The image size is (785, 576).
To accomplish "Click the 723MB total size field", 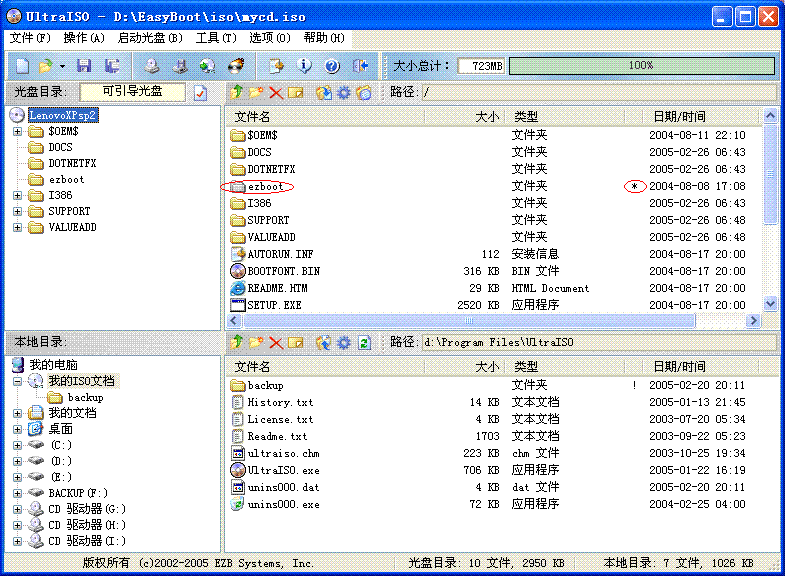I will [481, 66].
